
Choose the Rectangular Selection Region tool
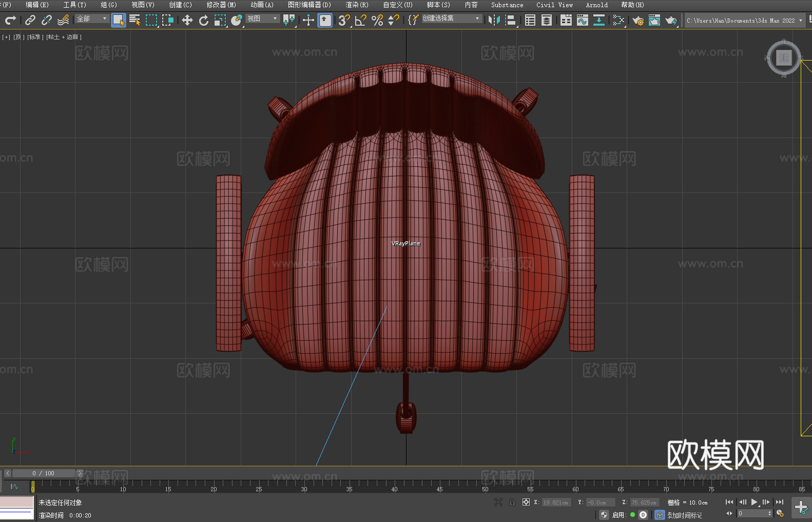(x=151, y=20)
